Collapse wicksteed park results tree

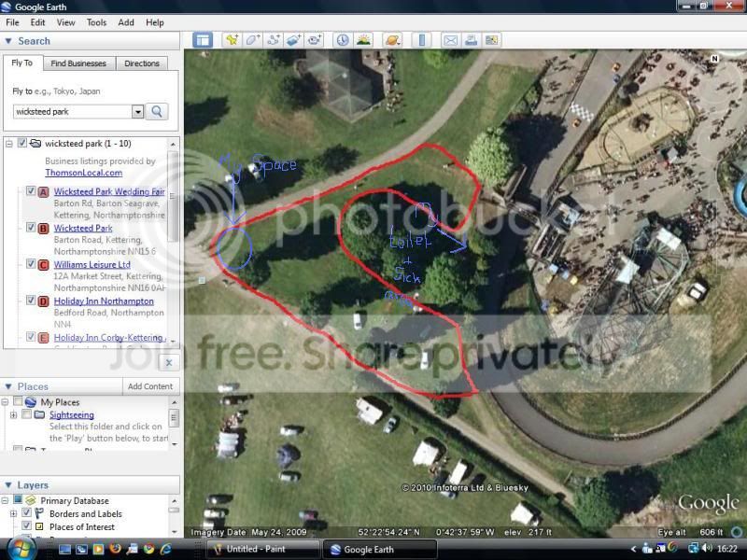(x=8, y=144)
